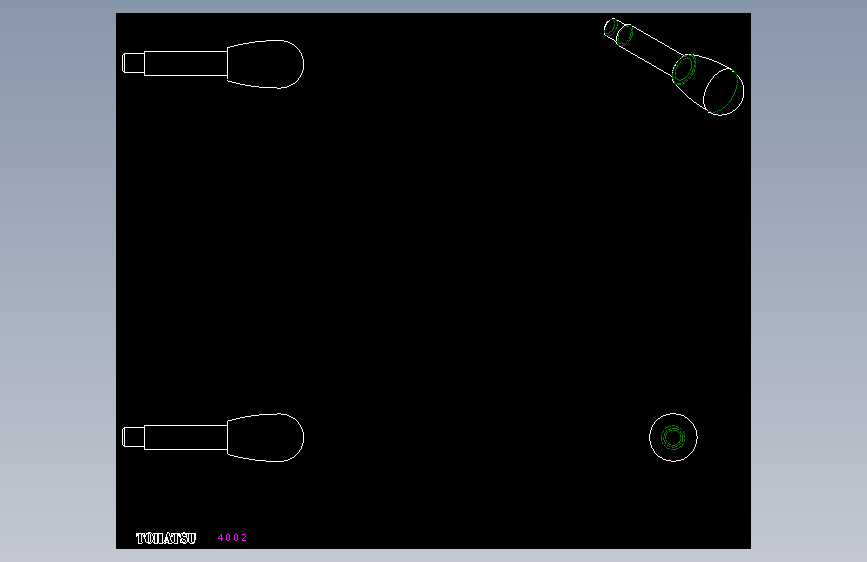Pick the isometric 3D handle view
This screenshot has height=562, width=867.
(x=673, y=66)
